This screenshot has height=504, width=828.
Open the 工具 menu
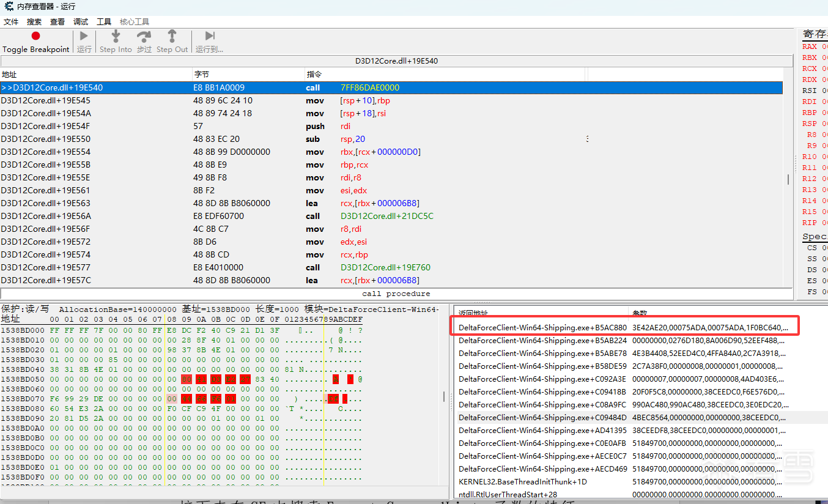coord(104,21)
